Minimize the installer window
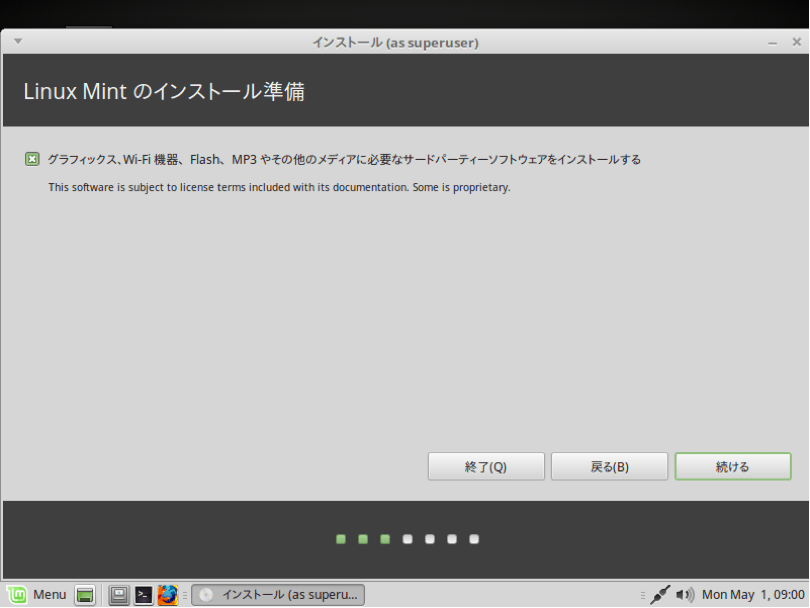 (772, 42)
